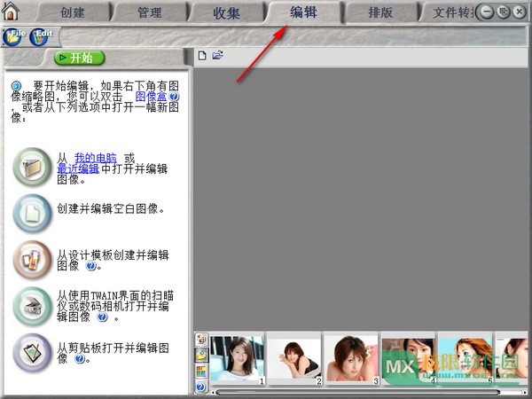Open an image with the folder toolbar icon
The width and height of the screenshot is (532, 399).
pyautogui.click(x=217, y=55)
